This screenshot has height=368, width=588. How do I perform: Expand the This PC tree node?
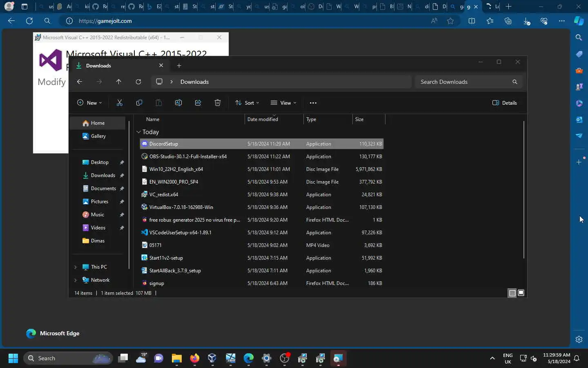pyautogui.click(x=76, y=267)
